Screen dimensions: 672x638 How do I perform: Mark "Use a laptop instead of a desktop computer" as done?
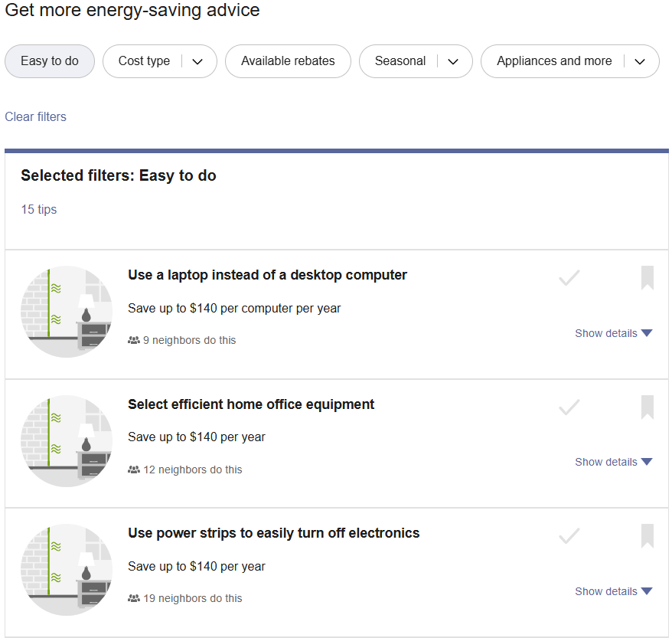point(569,278)
